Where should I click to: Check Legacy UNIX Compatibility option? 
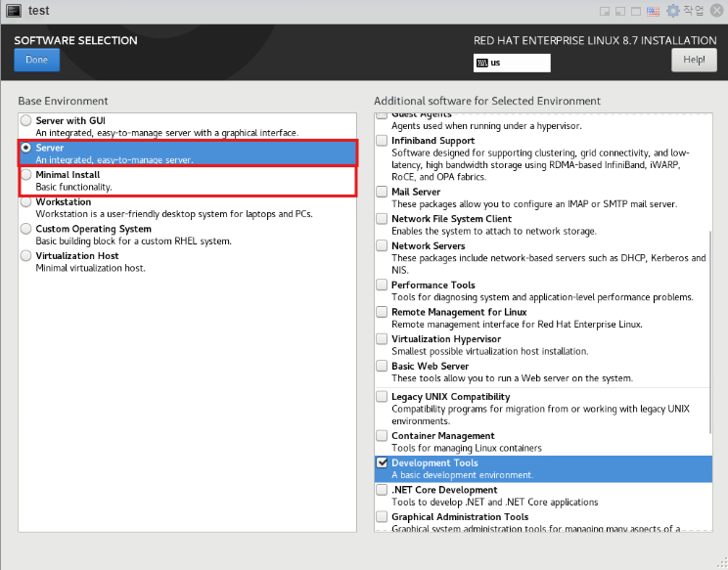[x=382, y=397]
